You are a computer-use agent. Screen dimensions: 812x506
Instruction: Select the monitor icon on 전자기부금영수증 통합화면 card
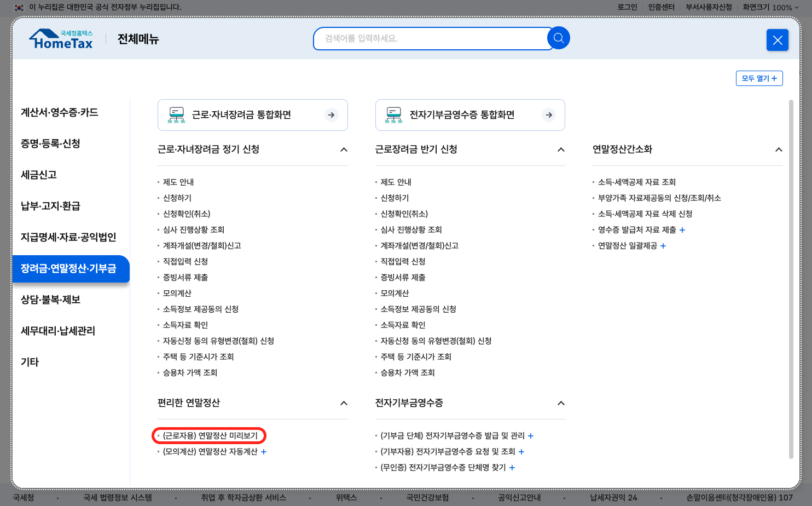coord(394,114)
